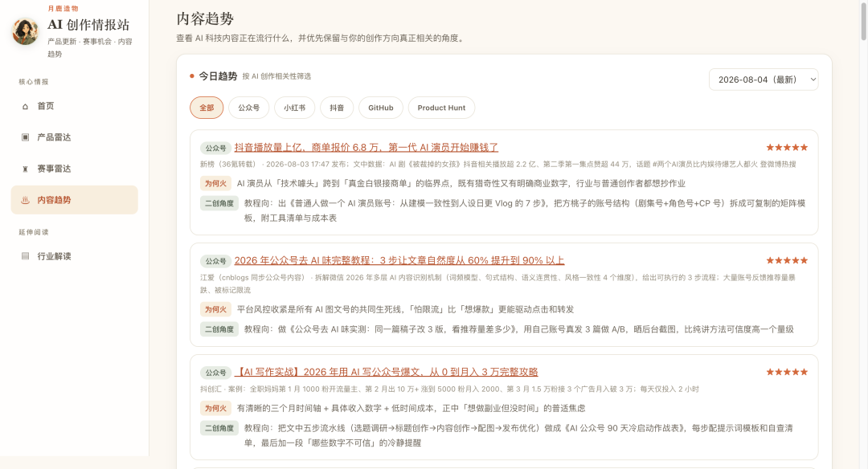Open 产品雷达 in the sidebar
This screenshot has width=868, height=469.
(x=74, y=137)
